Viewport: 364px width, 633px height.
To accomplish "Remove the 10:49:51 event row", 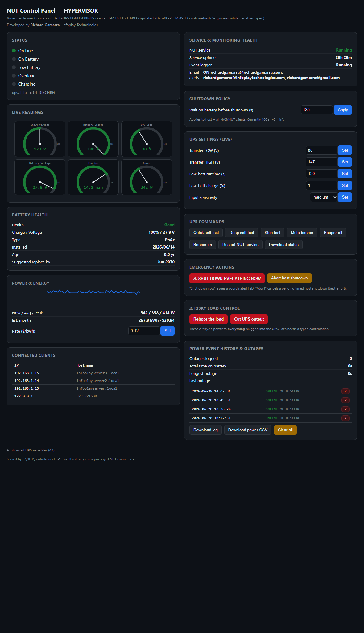I will tap(345, 400).
